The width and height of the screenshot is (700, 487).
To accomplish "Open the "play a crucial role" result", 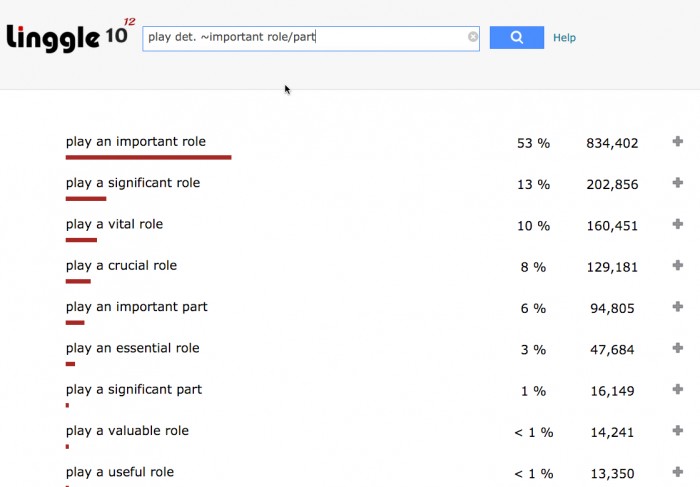I will (x=121, y=266).
